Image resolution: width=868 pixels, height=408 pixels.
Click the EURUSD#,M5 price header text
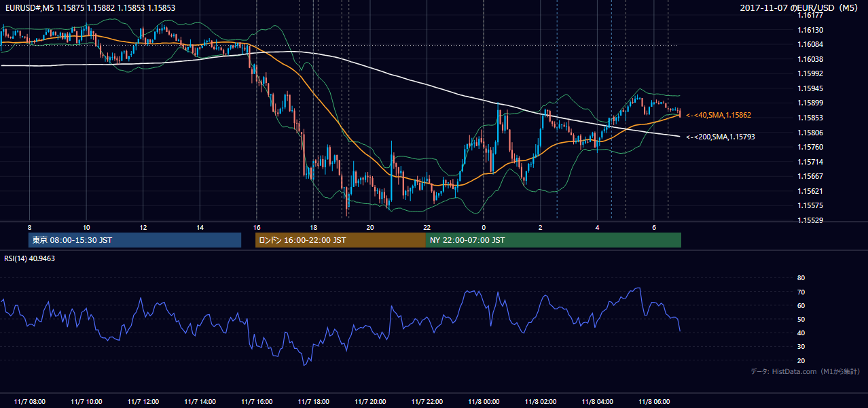(x=89, y=7)
